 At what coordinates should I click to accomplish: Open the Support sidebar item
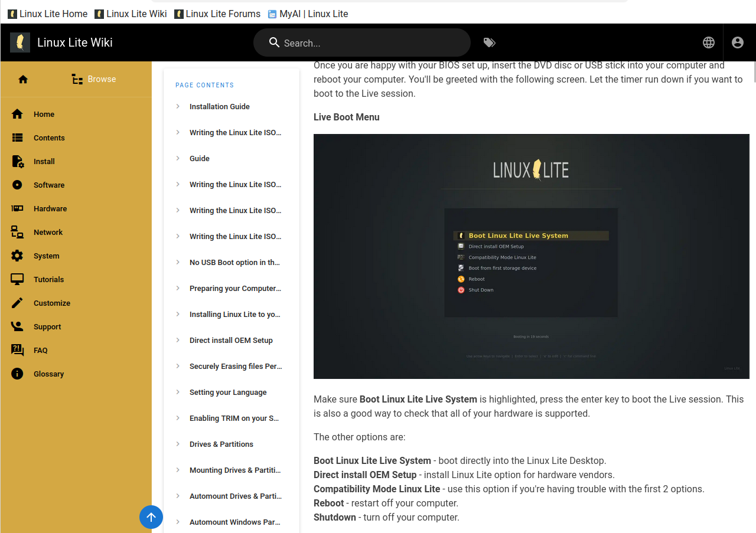(76, 327)
